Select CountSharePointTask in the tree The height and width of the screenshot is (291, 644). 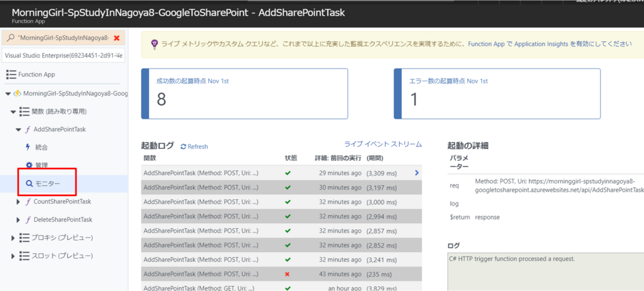(62, 202)
